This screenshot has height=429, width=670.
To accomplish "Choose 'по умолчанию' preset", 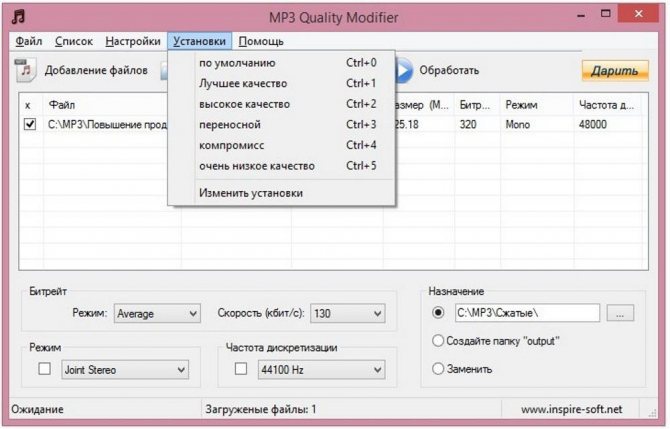I will click(282, 63).
